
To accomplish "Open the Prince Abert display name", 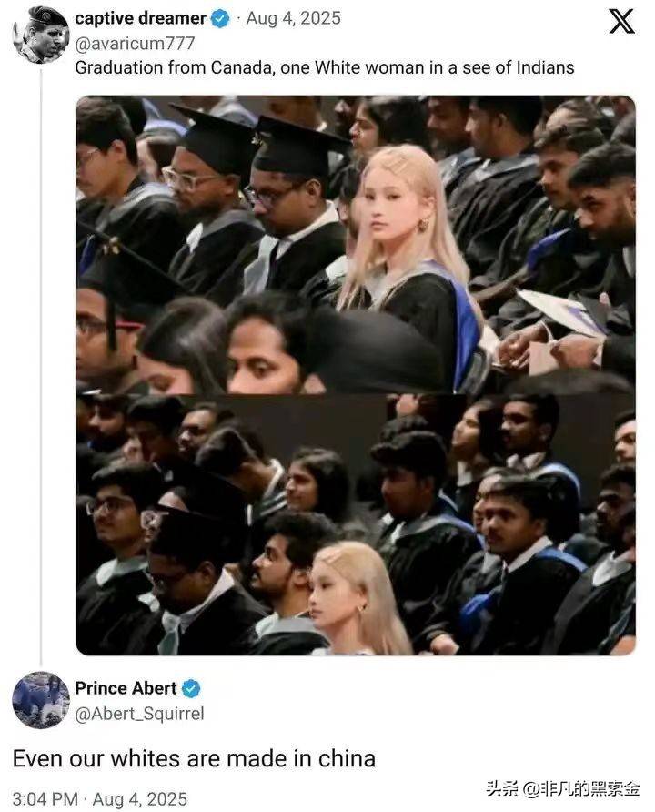I will [126, 688].
